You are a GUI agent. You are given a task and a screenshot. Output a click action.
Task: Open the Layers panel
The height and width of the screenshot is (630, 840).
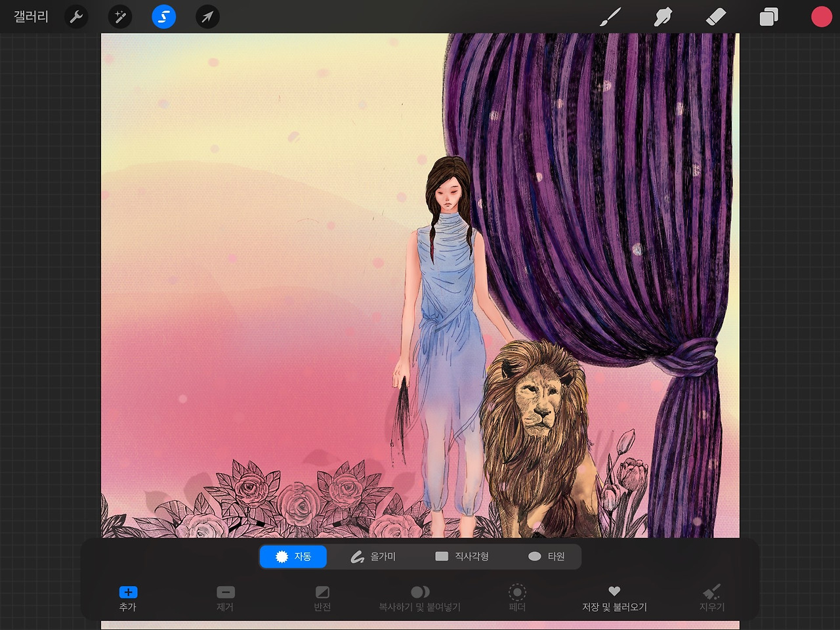768,17
